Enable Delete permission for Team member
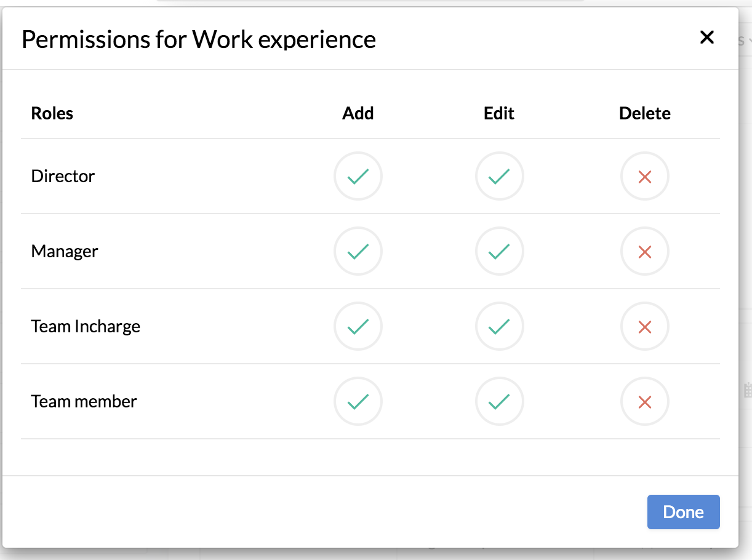Screen dimensions: 752x560 tap(644, 402)
